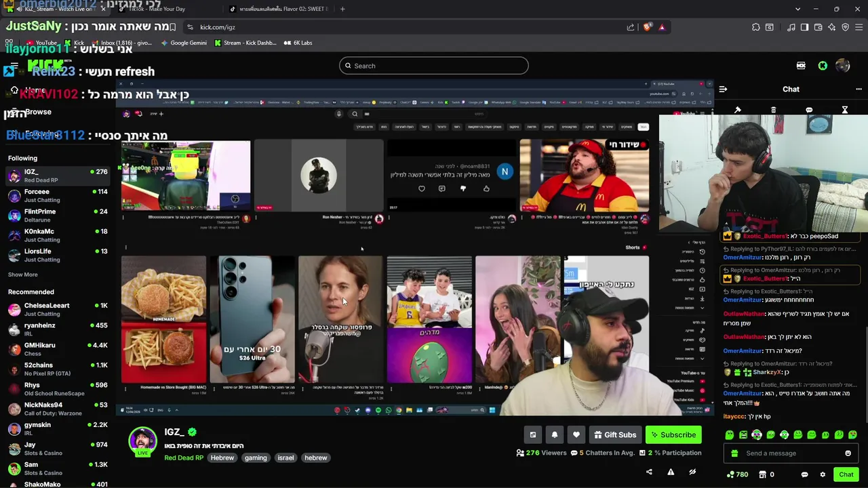Open the user profile avatar menu
The height and width of the screenshot is (488, 868).
click(x=843, y=66)
